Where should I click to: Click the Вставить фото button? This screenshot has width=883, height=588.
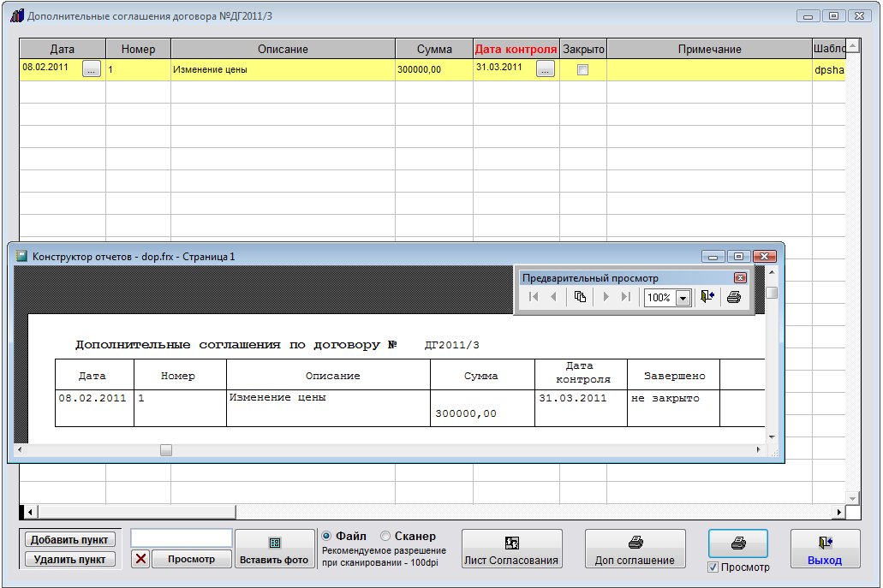(274, 549)
